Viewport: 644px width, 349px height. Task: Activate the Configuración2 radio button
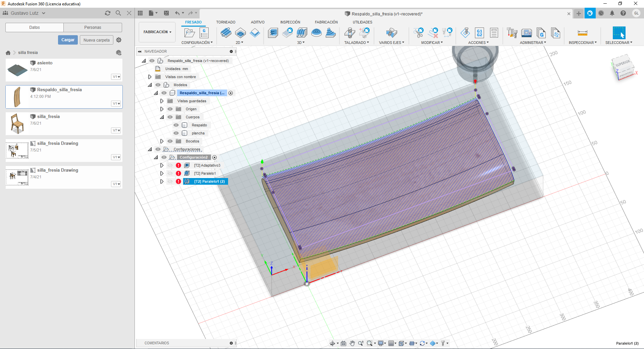coord(215,157)
